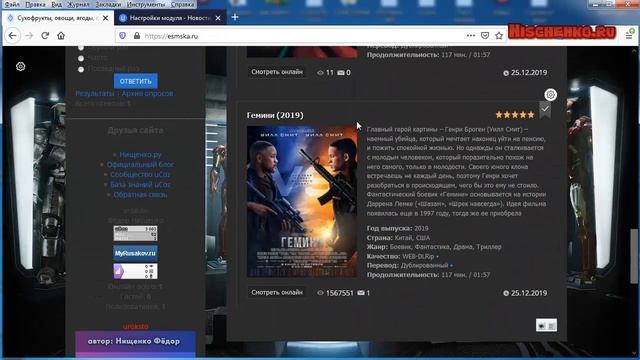Open the Журнал menu

[78, 4]
